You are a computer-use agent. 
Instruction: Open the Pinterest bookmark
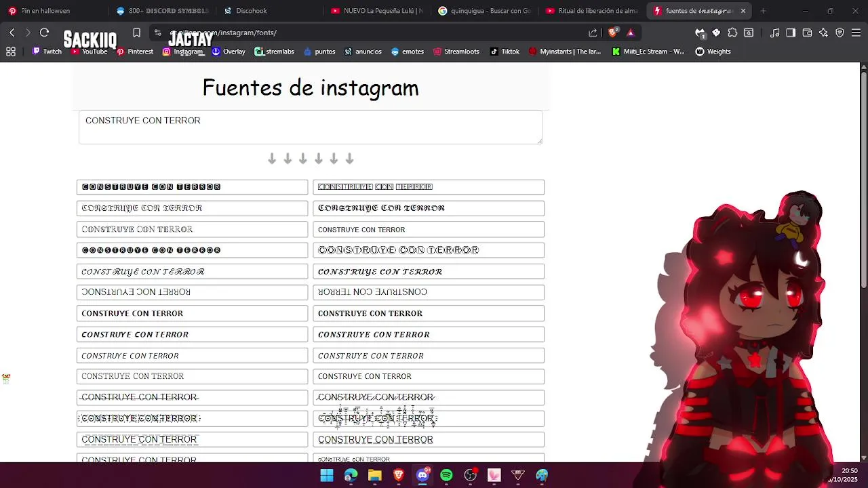point(135,52)
